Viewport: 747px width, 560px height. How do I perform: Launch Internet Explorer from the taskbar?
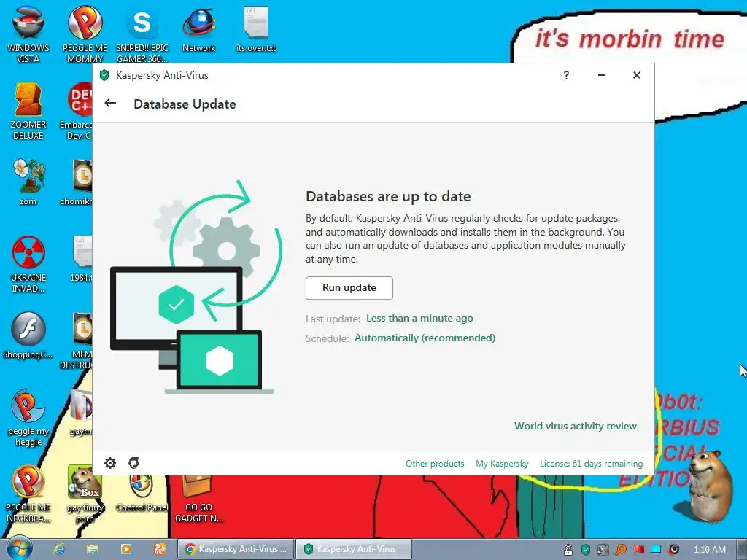[58, 549]
